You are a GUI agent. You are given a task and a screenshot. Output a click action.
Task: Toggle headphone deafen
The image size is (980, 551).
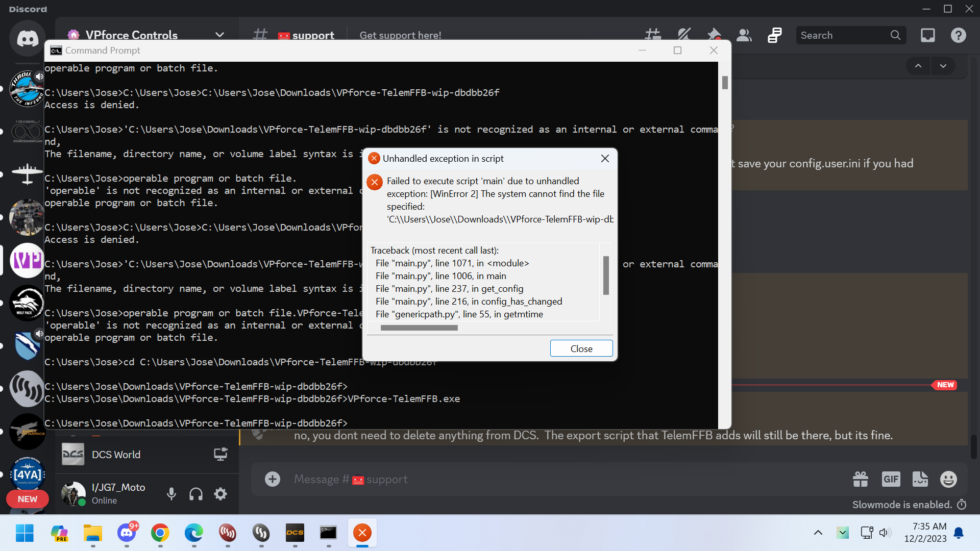click(196, 494)
